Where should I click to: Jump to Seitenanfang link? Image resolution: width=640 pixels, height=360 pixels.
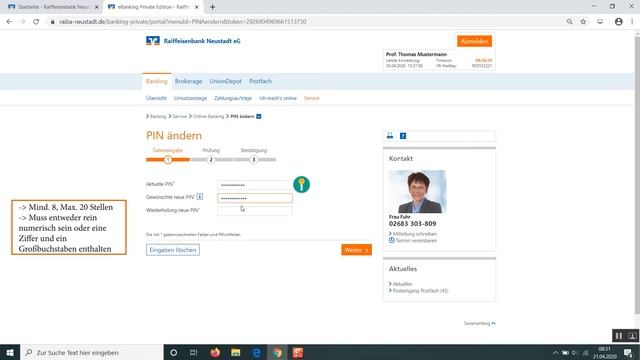(x=480, y=323)
